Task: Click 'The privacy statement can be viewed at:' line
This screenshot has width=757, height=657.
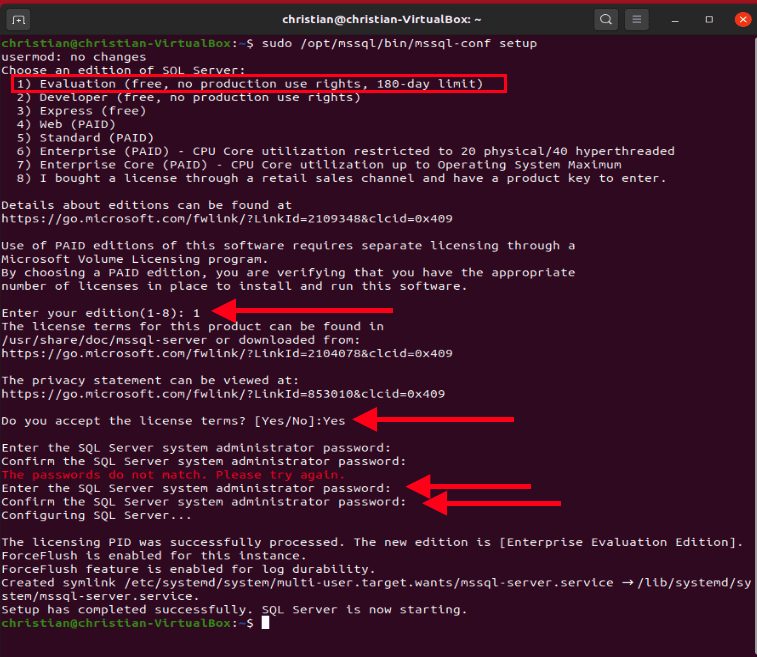Action: point(150,380)
